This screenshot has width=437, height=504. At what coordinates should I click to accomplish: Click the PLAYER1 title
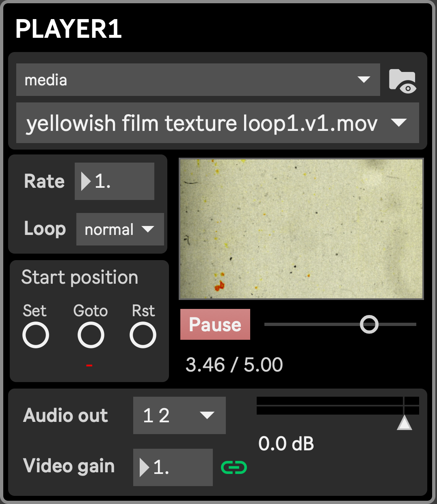tap(69, 29)
